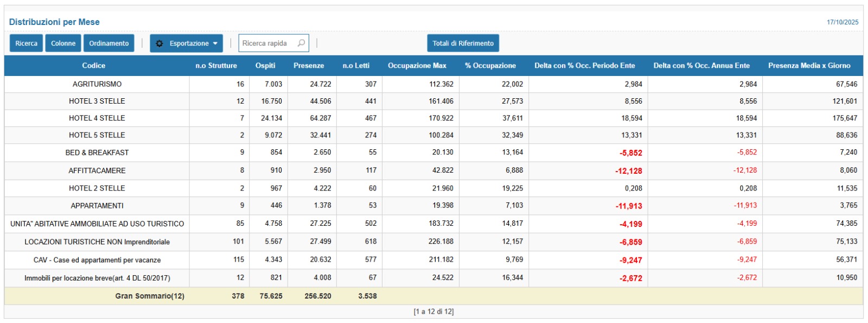Click the gear icon on Esportazione
Image resolution: width=868 pixels, height=323 pixels.
coord(159,43)
